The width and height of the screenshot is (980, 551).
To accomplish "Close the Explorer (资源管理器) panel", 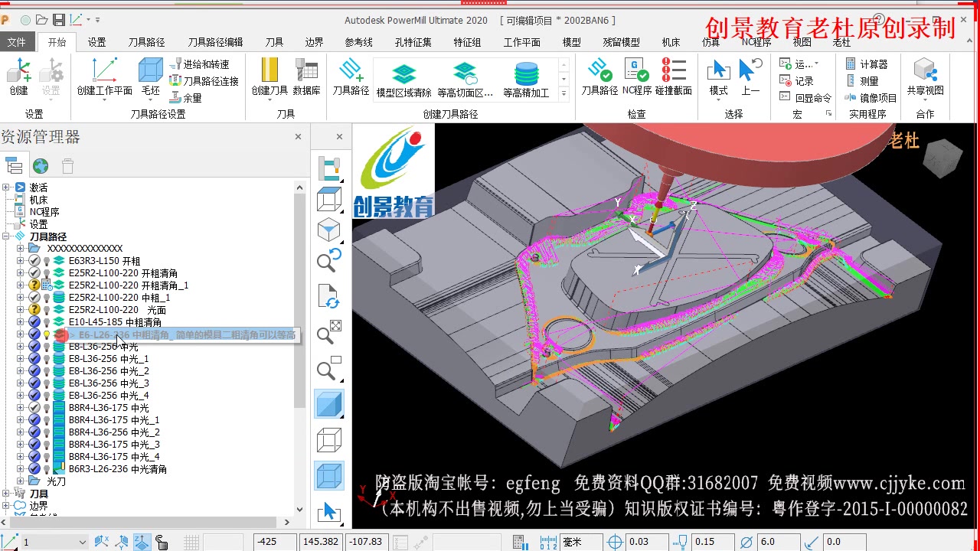I will pyautogui.click(x=298, y=137).
